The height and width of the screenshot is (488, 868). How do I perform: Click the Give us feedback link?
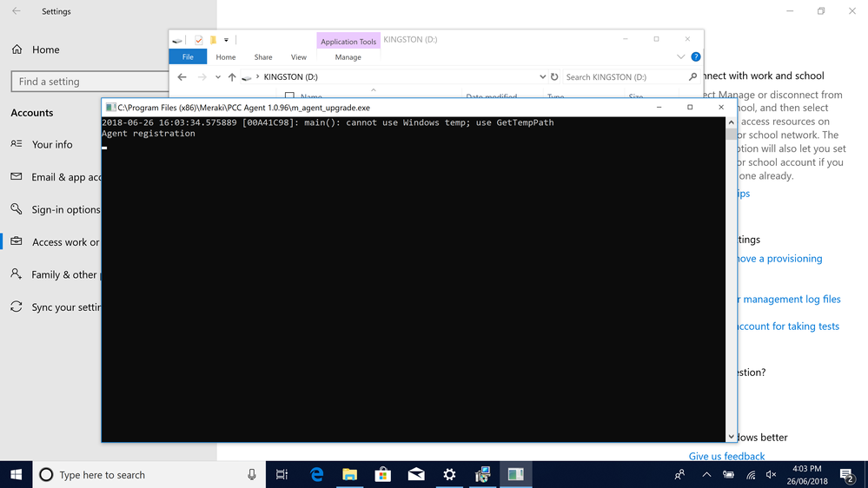(726, 456)
